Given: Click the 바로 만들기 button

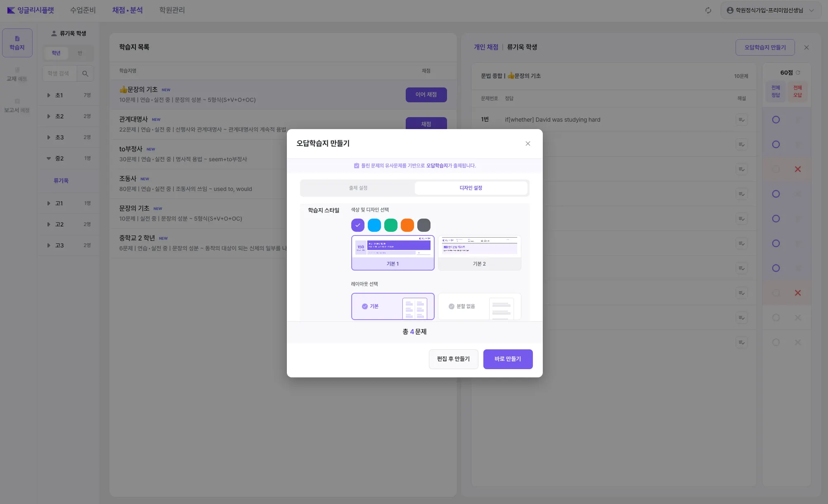Looking at the screenshot, I should (507, 359).
